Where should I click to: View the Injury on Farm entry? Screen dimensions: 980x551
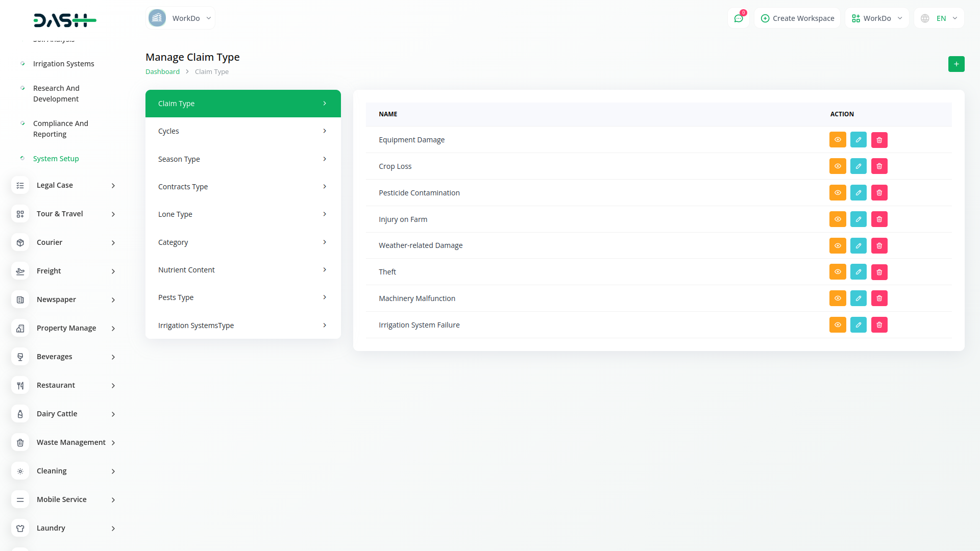click(x=838, y=219)
